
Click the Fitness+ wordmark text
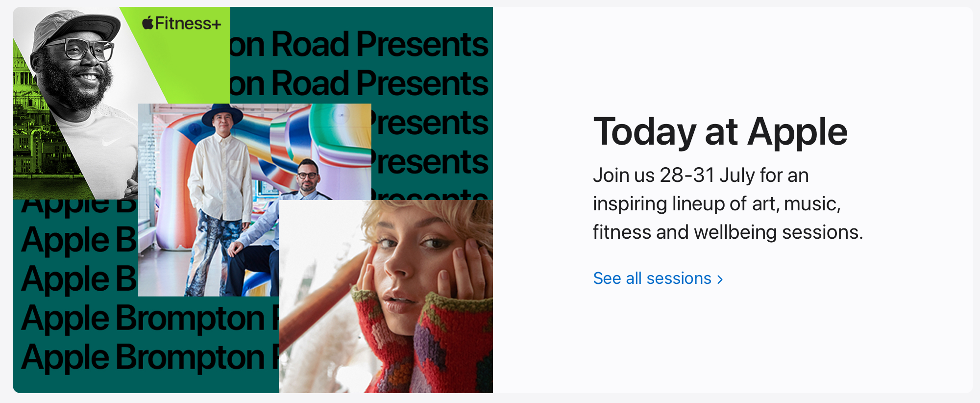[x=188, y=24]
